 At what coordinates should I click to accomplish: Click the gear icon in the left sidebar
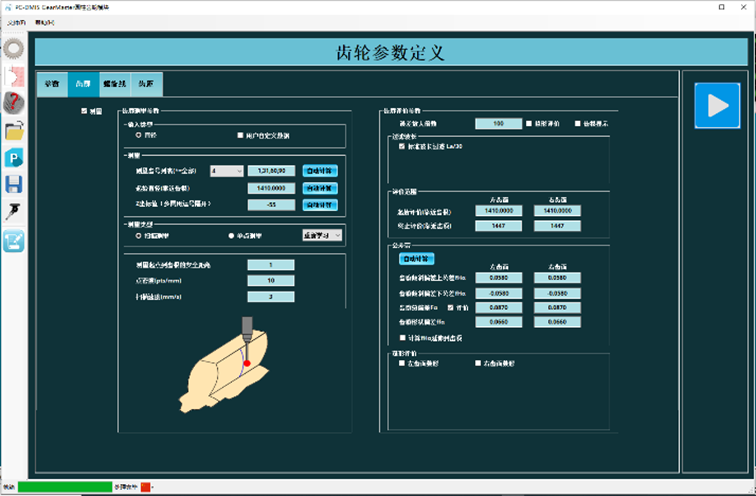(14, 48)
